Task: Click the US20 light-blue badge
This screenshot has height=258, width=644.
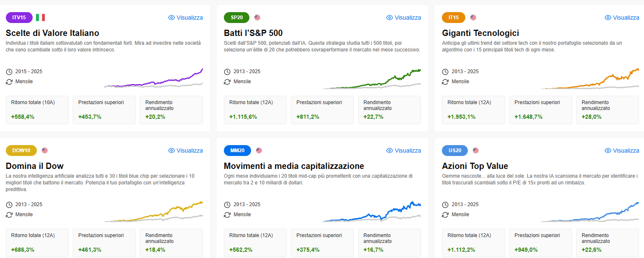Action: click(454, 151)
